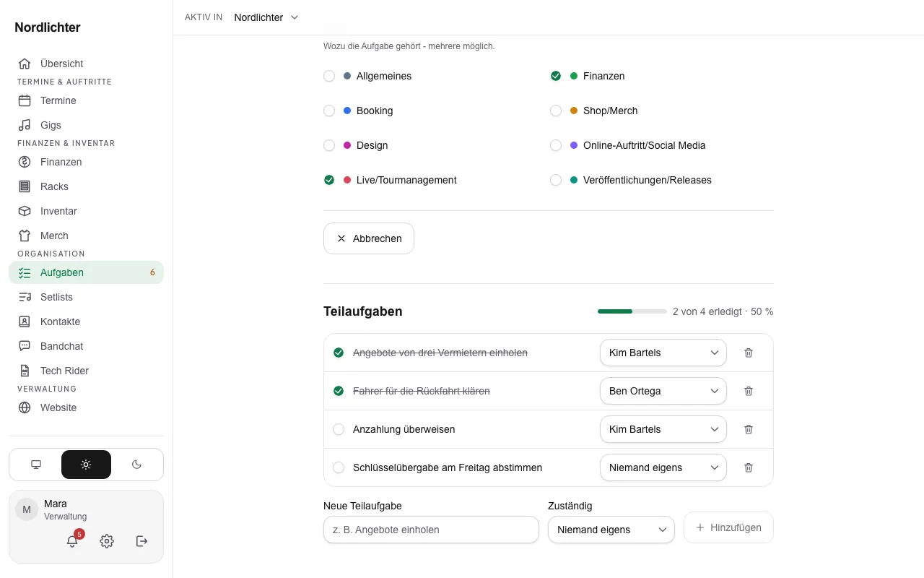Enable the Shop/Merch category
Viewport: 924px width, 578px height.
pyautogui.click(x=556, y=111)
